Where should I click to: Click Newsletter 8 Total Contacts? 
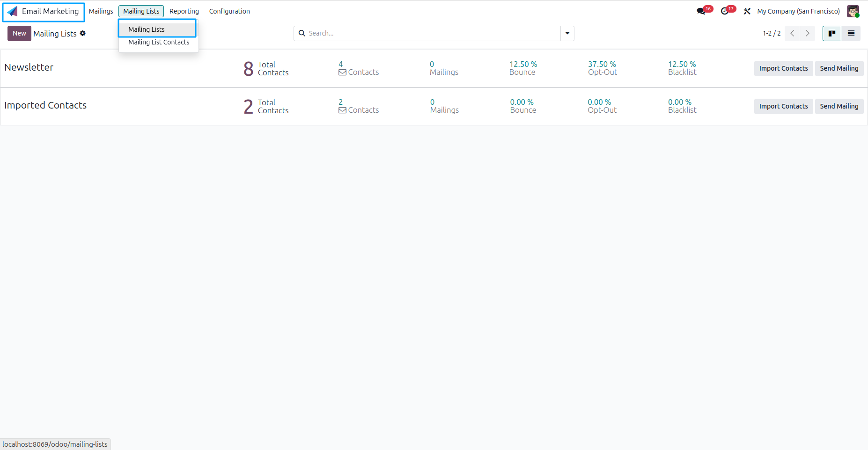266,68
